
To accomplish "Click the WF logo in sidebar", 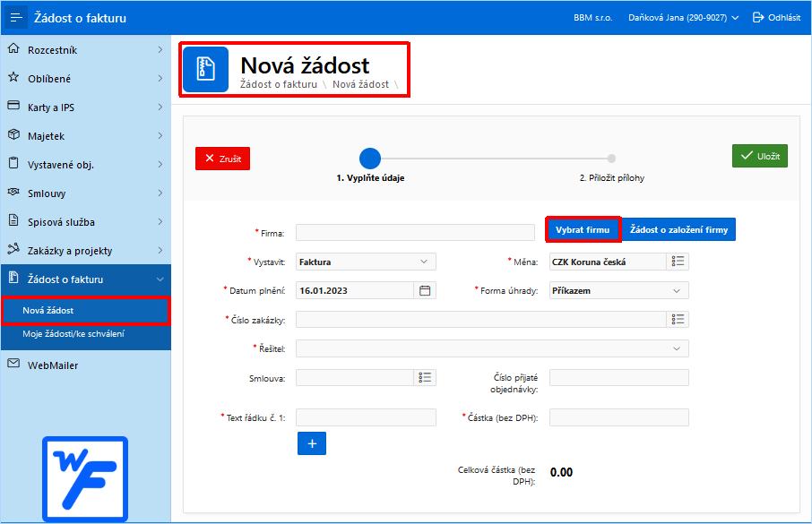I will (x=85, y=479).
